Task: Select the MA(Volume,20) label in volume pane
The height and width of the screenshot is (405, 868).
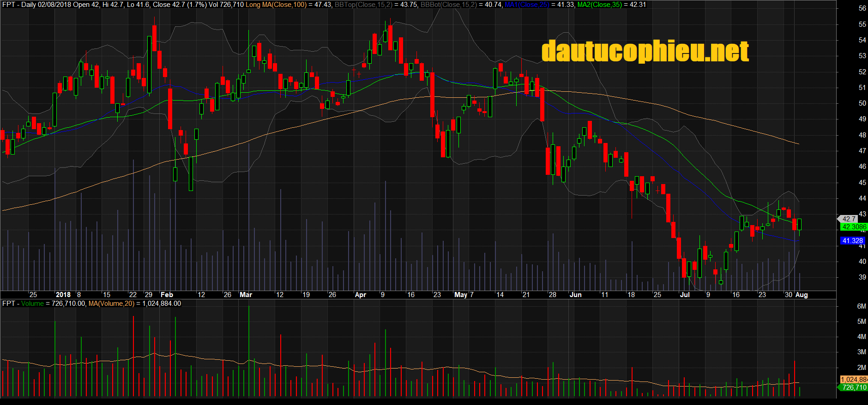Action: [x=111, y=304]
